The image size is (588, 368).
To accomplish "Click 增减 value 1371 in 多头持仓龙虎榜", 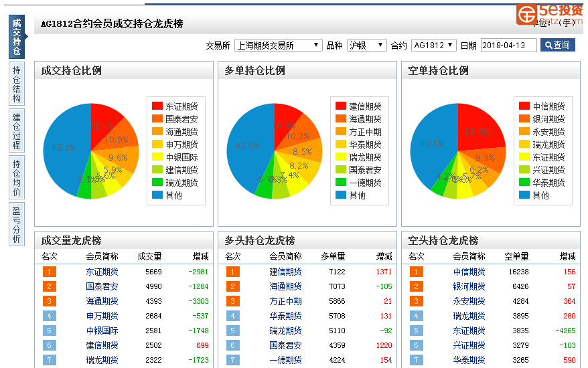I will coord(384,272).
